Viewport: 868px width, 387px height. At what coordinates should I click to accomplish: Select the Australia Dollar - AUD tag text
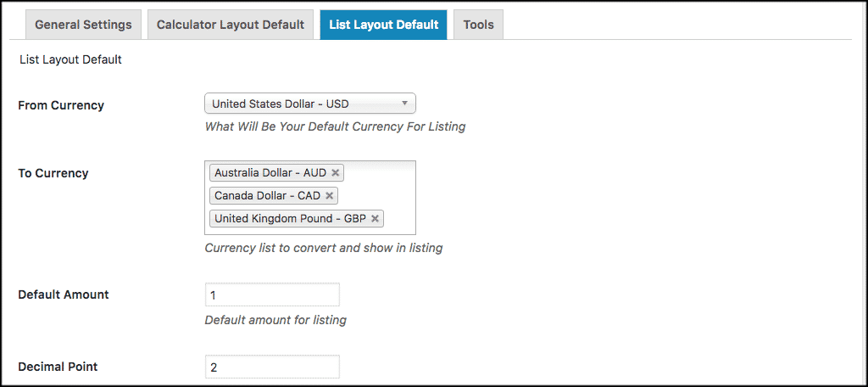[x=270, y=173]
